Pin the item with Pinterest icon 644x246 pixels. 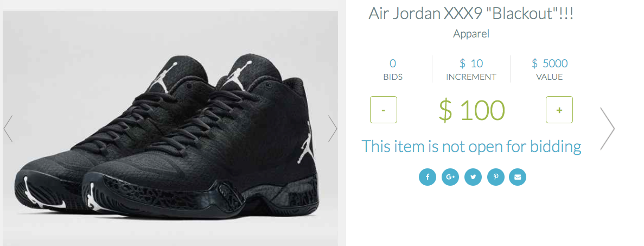(496, 177)
